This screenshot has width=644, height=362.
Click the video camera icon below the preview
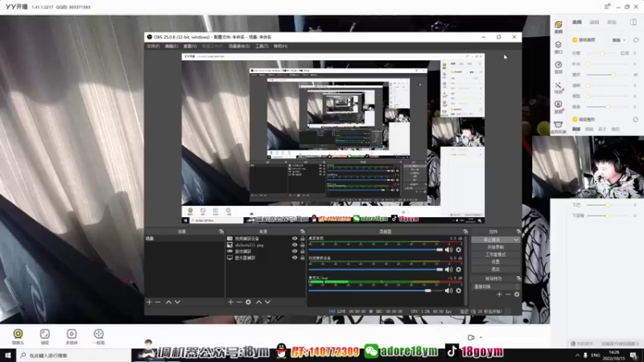click(x=471, y=337)
